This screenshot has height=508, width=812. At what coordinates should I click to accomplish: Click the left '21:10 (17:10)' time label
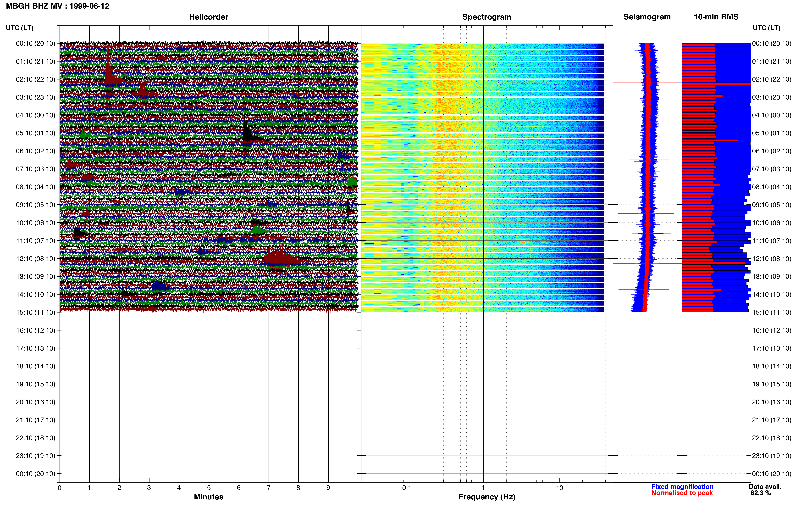(x=36, y=420)
